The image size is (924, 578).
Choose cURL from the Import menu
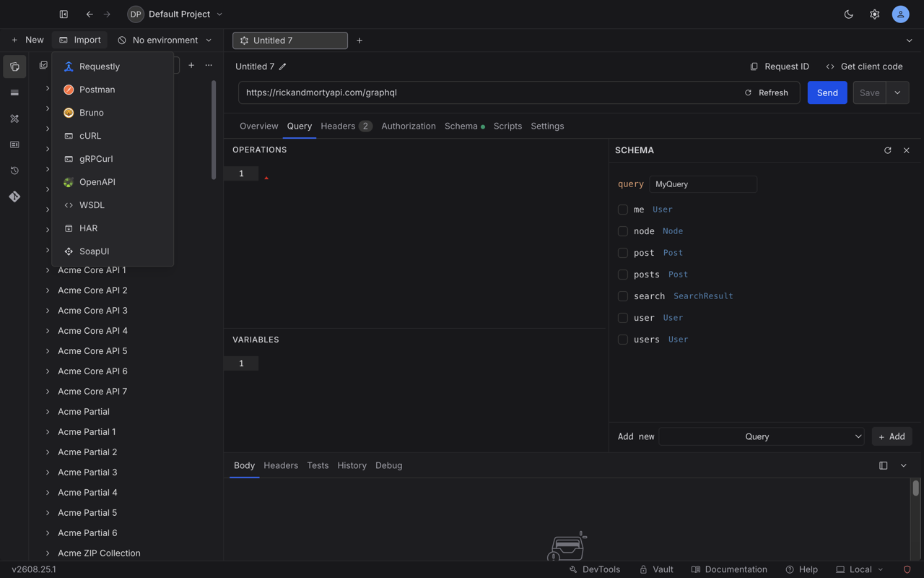(x=113, y=136)
